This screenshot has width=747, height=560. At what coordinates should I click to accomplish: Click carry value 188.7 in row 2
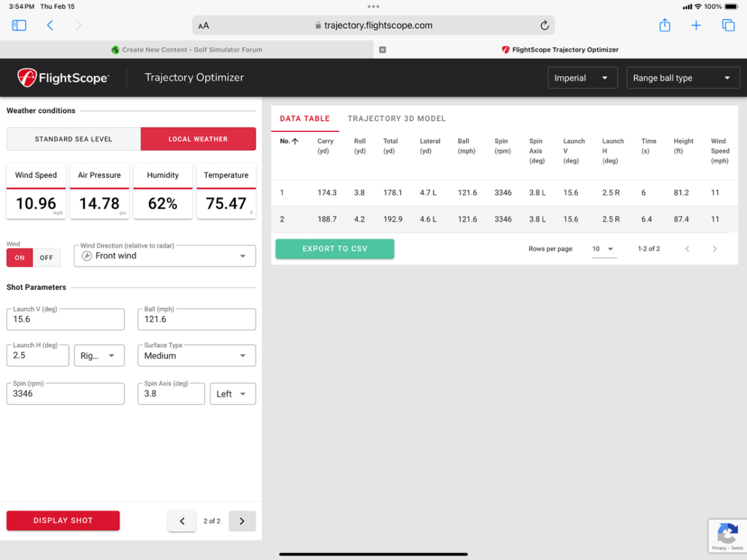(x=327, y=219)
